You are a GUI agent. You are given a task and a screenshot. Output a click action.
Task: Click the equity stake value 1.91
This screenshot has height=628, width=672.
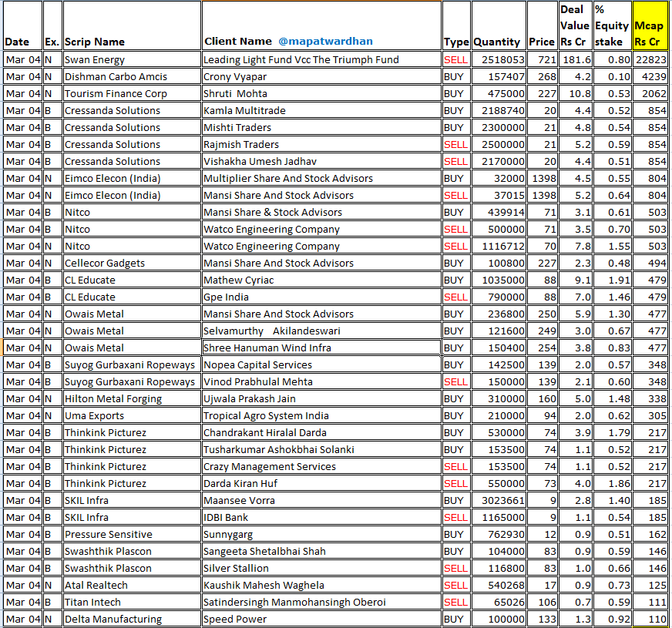[x=612, y=280]
